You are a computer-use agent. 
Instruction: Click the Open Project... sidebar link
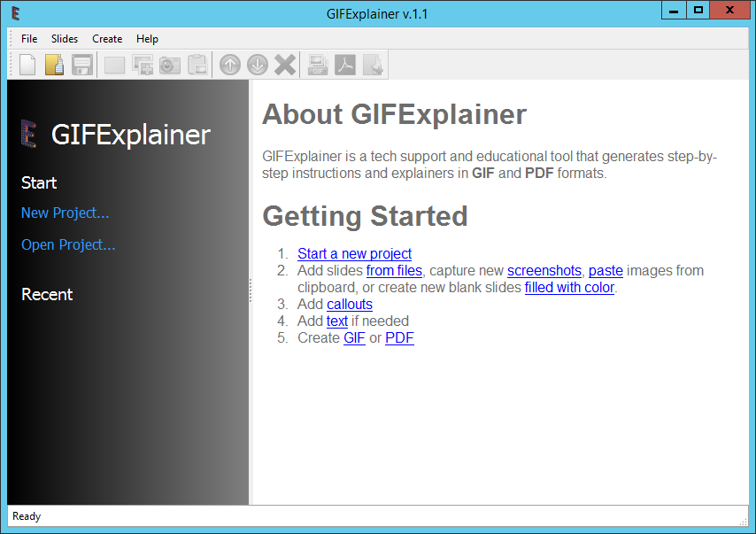tap(68, 244)
